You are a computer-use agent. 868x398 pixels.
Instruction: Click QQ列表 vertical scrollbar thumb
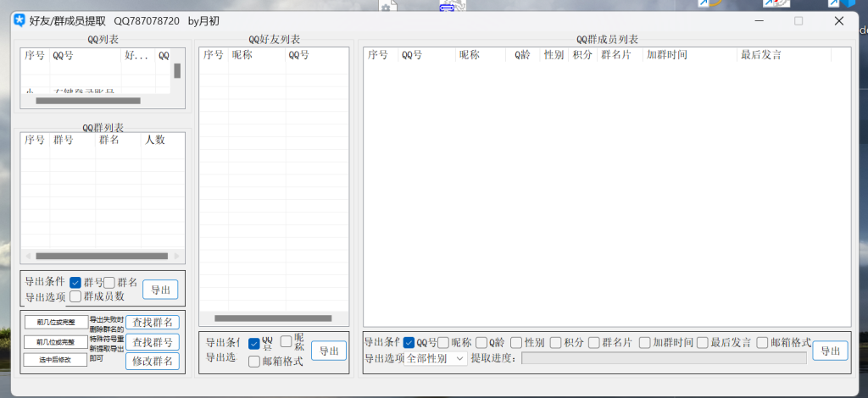point(177,71)
